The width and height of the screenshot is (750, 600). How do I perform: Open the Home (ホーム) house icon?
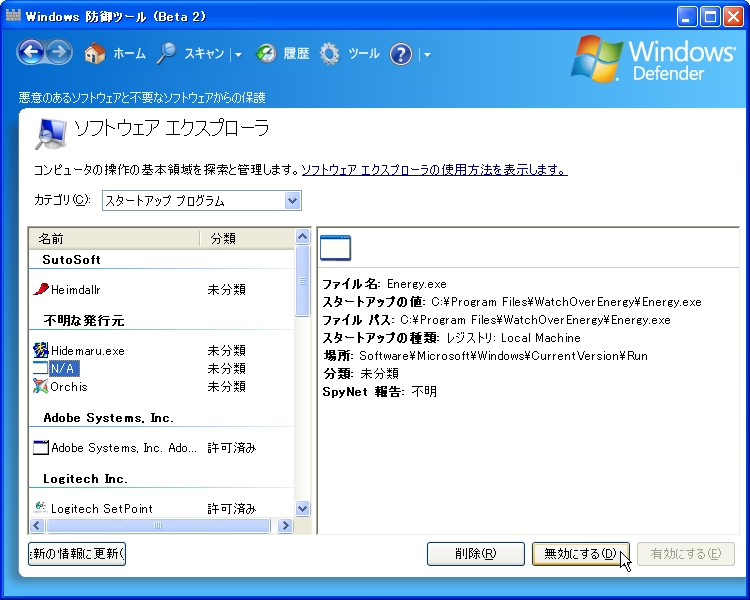click(x=95, y=53)
